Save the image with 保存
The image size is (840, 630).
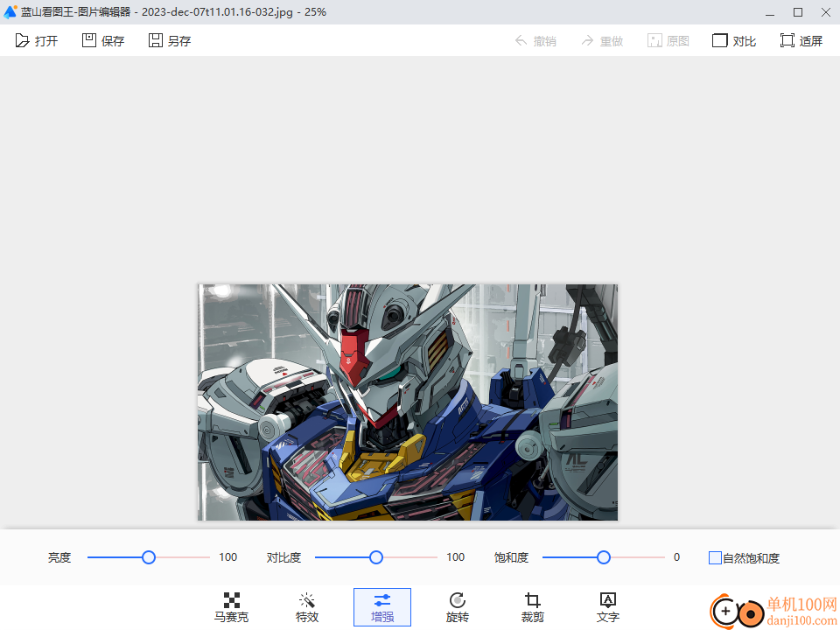(x=103, y=41)
